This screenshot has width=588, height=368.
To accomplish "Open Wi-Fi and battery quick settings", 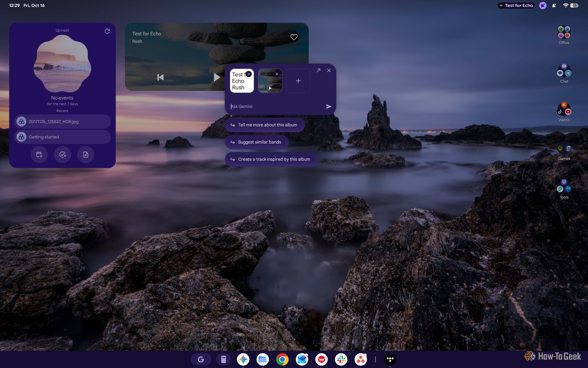I will pyautogui.click(x=571, y=5).
